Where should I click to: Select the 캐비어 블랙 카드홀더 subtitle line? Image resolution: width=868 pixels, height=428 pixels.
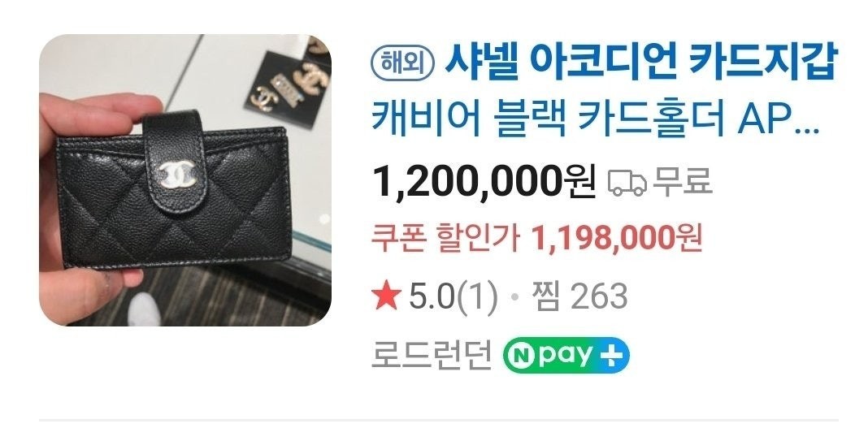click(595, 119)
